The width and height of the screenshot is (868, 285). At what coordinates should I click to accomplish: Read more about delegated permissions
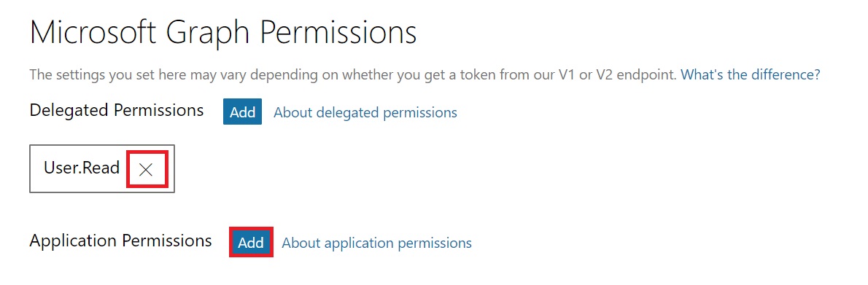pos(365,112)
